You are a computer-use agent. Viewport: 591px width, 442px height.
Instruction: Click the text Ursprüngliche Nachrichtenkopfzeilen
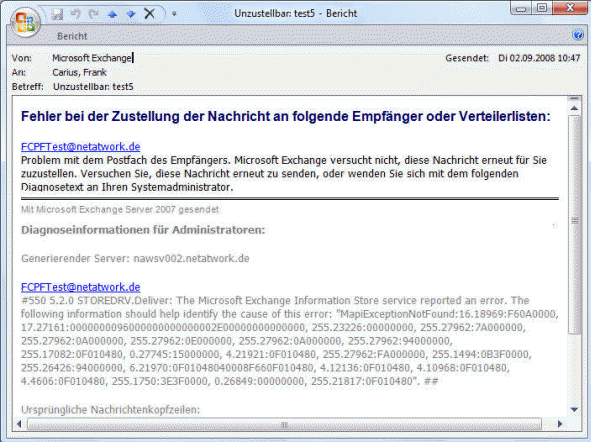pyautogui.click(x=110, y=410)
